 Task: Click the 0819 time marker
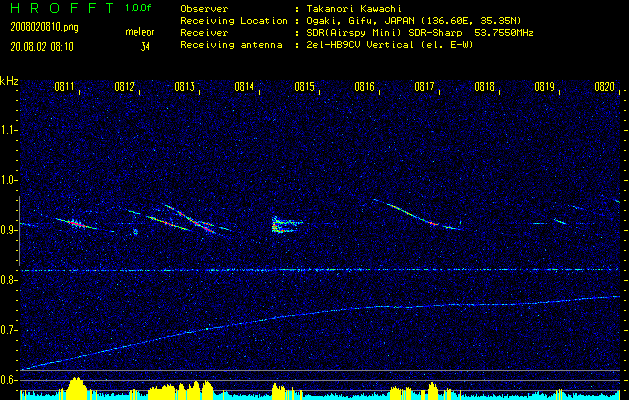coord(544,87)
